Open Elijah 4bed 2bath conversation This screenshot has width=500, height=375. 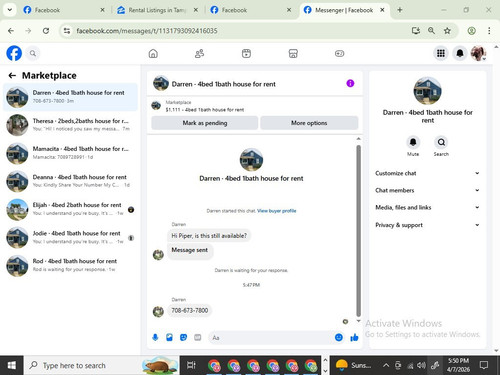click(70, 209)
